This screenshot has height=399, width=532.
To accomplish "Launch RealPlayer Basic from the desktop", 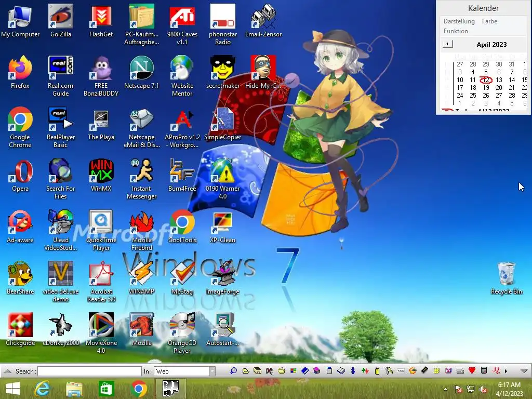I will [61, 128].
